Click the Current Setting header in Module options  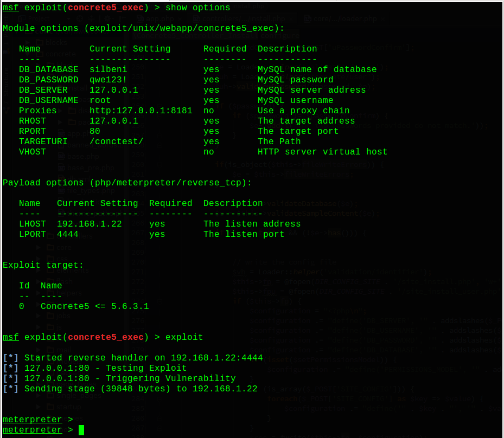pos(130,49)
